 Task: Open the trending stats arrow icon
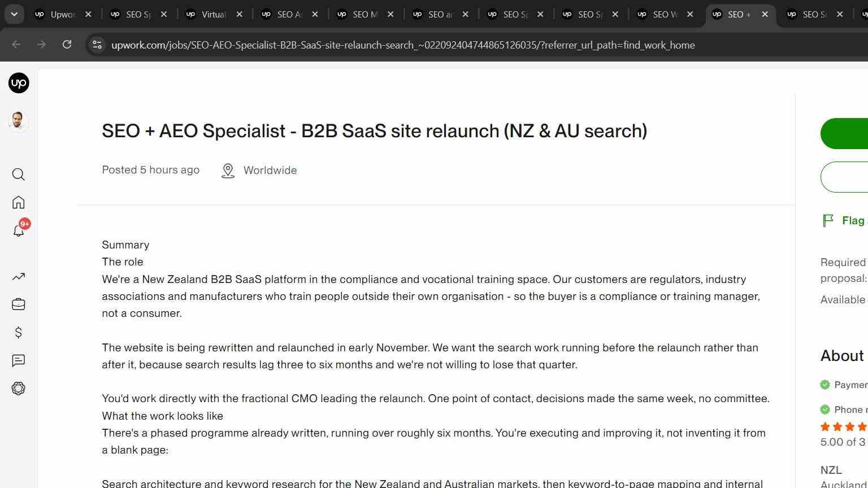tap(19, 276)
